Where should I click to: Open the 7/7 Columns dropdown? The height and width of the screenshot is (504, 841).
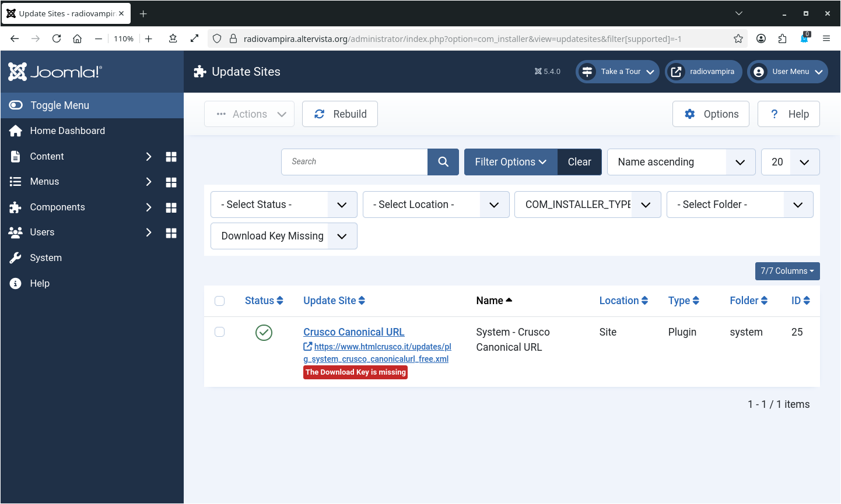(787, 271)
